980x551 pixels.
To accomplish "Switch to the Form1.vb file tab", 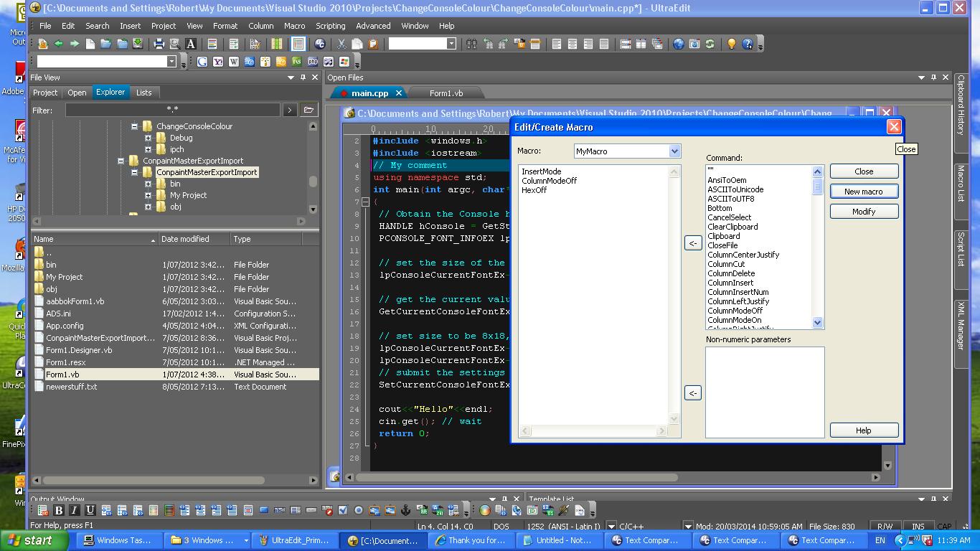I will [446, 93].
